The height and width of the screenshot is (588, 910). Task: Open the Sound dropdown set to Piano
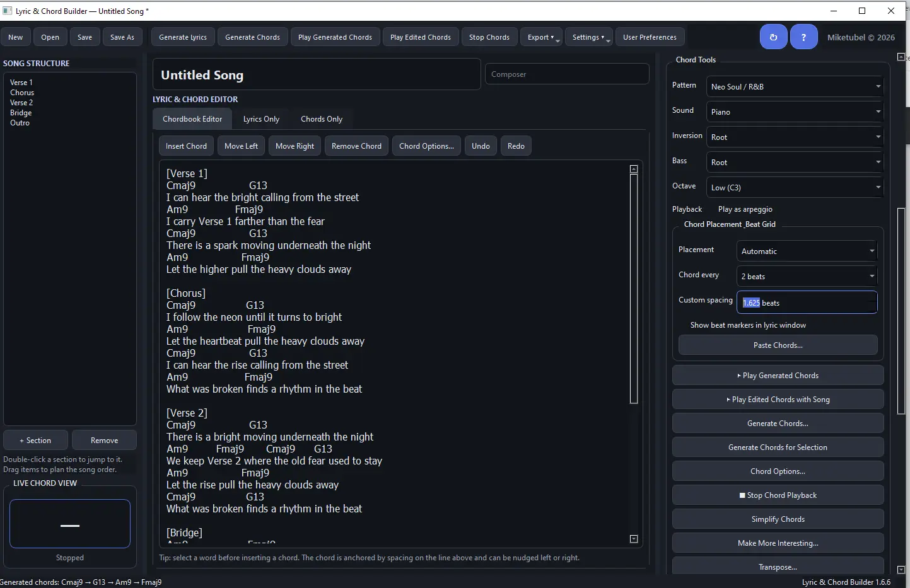click(795, 112)
